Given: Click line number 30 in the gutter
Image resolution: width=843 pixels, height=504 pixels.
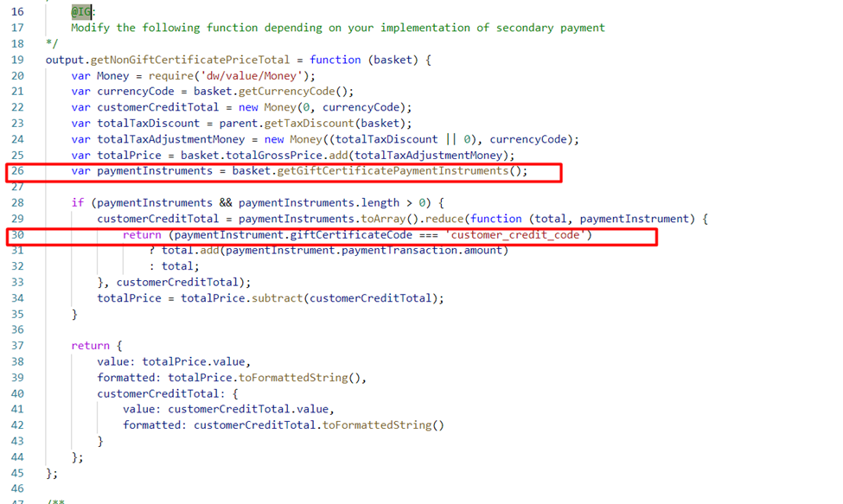Looking at the screenshot, I should (17, 235).
